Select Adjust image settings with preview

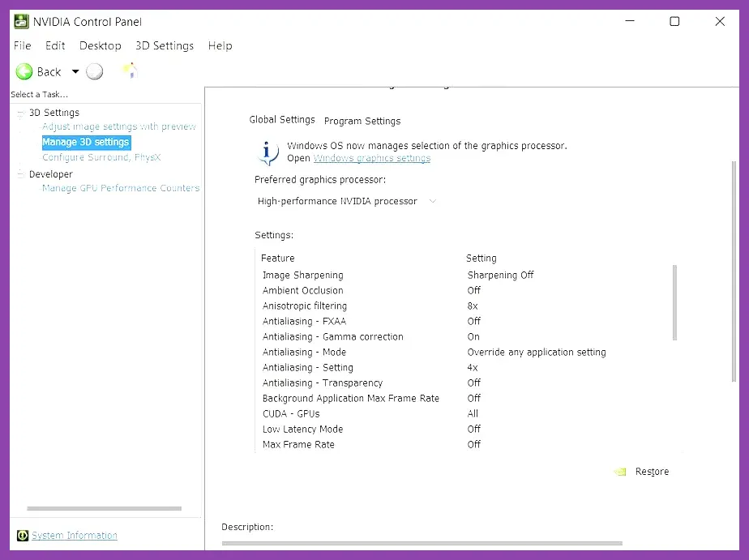[119, 126]
